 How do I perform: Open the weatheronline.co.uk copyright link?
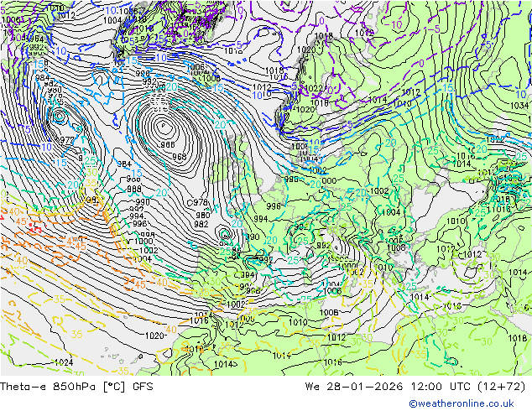tap(462, 403)
